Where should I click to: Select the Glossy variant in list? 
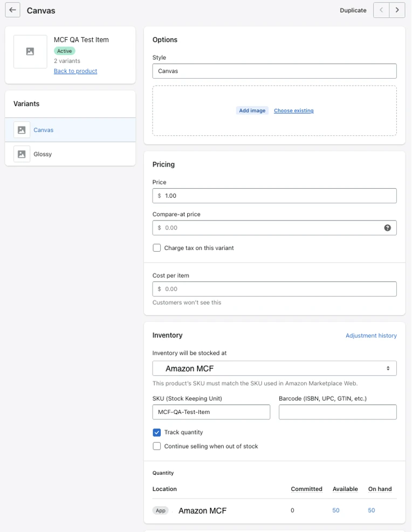[x=43, y=154]
